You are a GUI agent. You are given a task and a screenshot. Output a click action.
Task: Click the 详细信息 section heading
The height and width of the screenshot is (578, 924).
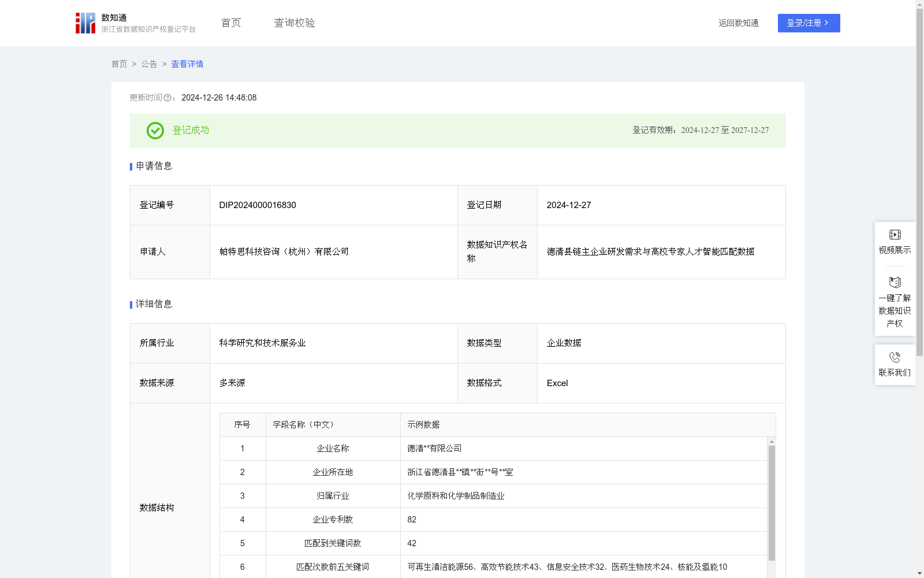coord(154,305)
